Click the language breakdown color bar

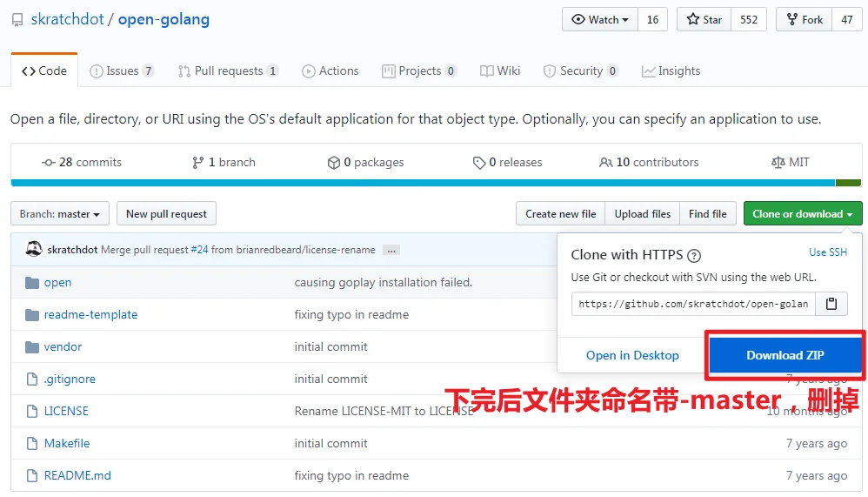click(437, 183)
